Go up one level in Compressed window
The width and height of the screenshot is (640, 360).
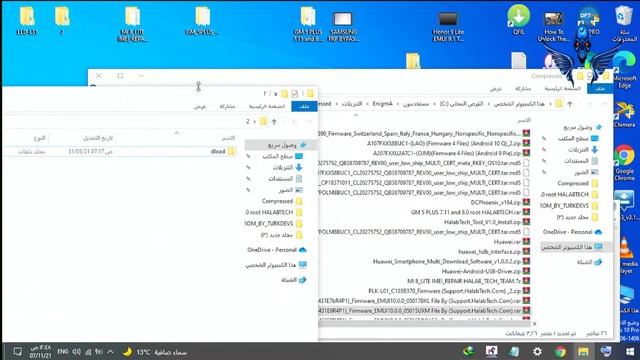[570, 104]
